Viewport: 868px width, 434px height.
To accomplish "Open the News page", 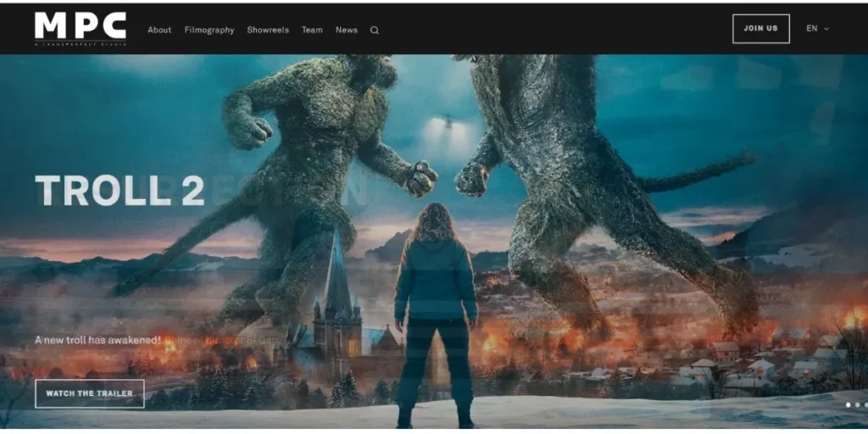I will coord(346,30).
